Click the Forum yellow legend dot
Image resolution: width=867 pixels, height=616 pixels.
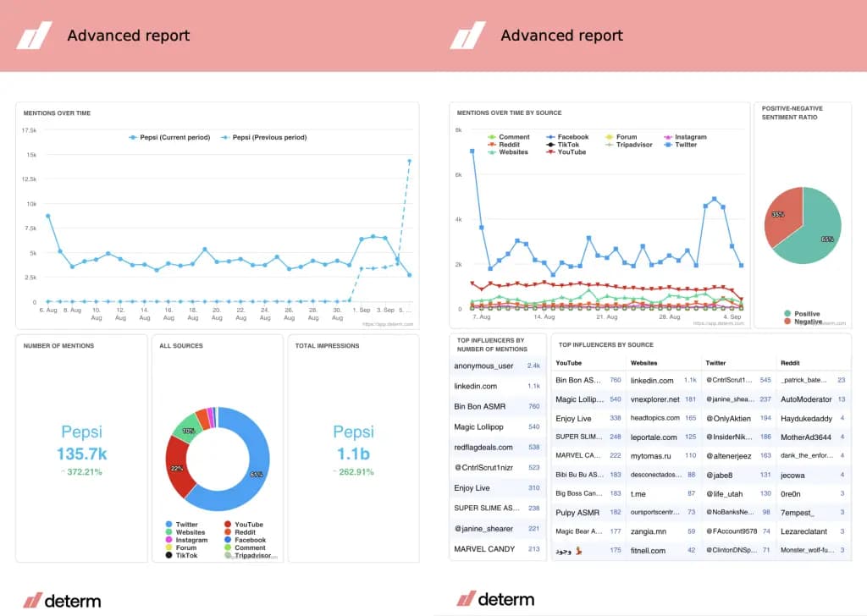coord(168,547)
